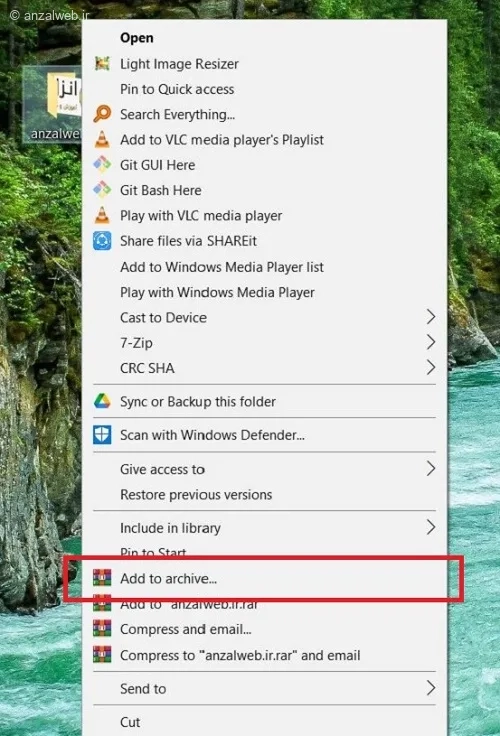Click the Git GUI Here icon

102,165
